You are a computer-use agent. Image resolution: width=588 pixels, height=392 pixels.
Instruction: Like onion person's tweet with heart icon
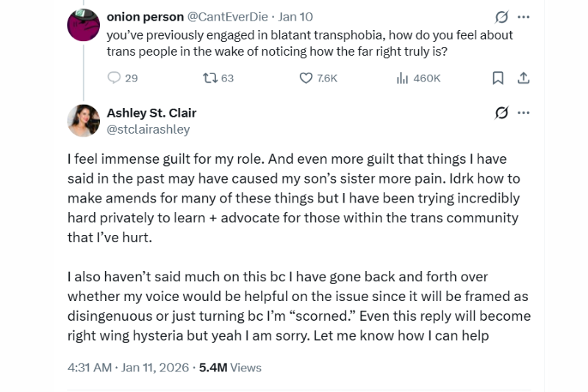(x=306, y=78)
